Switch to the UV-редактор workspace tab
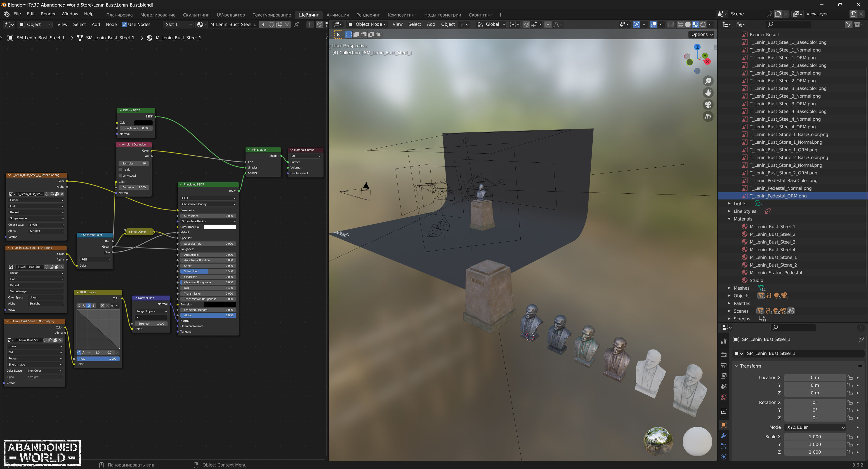Screen dimensions: 868x469 pyautogui.click(x=231, y=15)
